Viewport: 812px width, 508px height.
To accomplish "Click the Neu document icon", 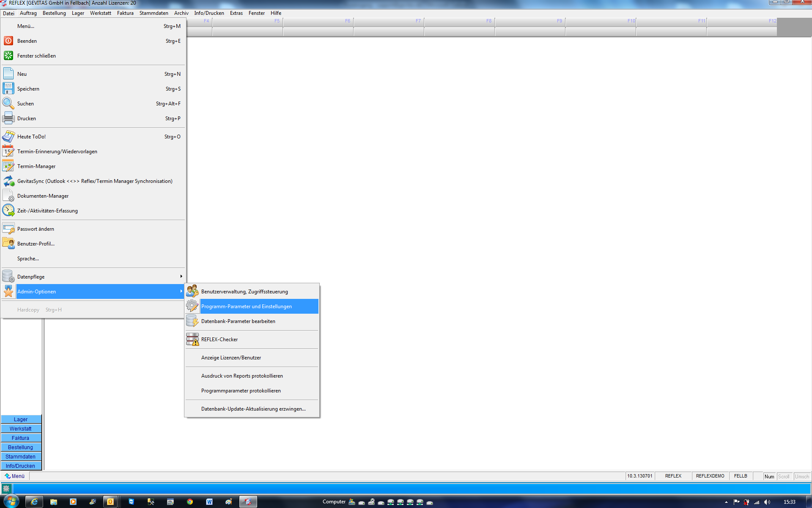I will pos(8,74).
